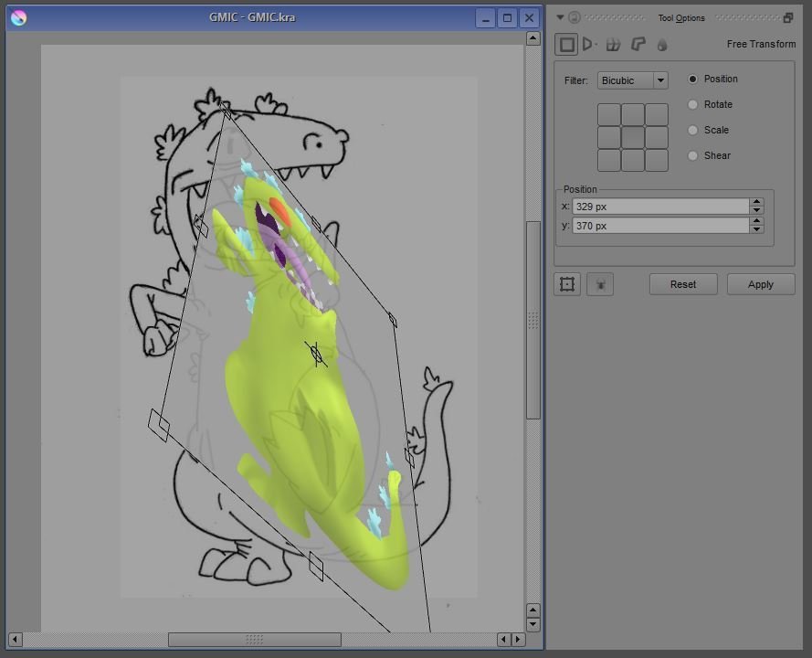Click the top corner transform handle
Viewport: 812px width, 658px height.
click(226, 110)
